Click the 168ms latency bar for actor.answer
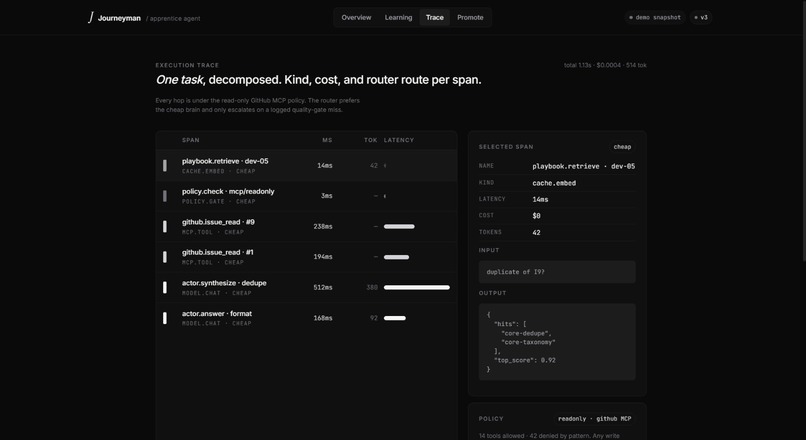The width and height of the screenshot is (806, 440). [395, 318]
